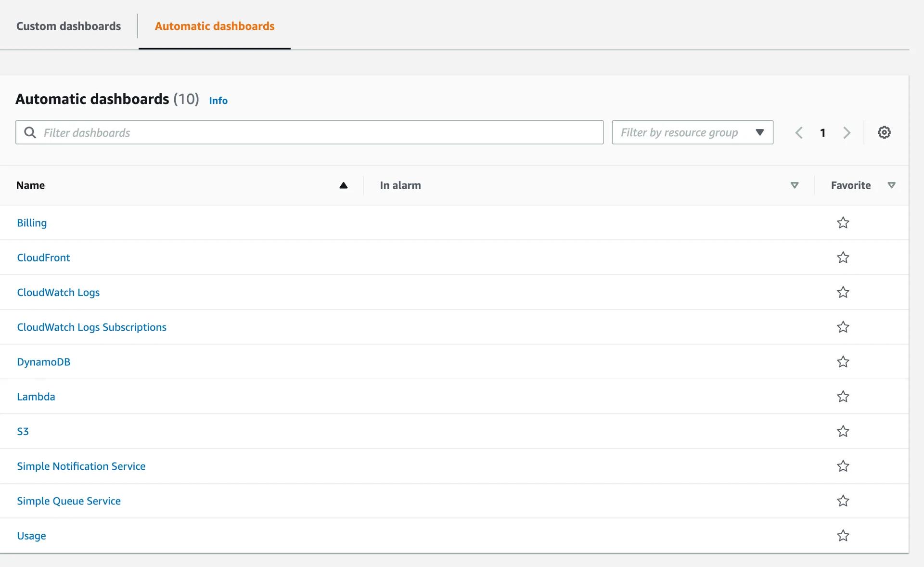Open the Simple Notification Service dashboard

(x=81, y=466)
